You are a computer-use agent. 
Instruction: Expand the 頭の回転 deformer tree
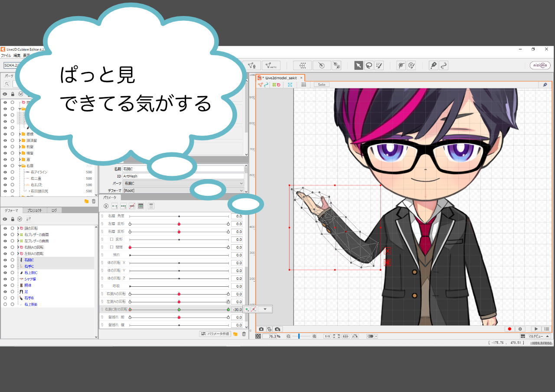click(18, 228)
